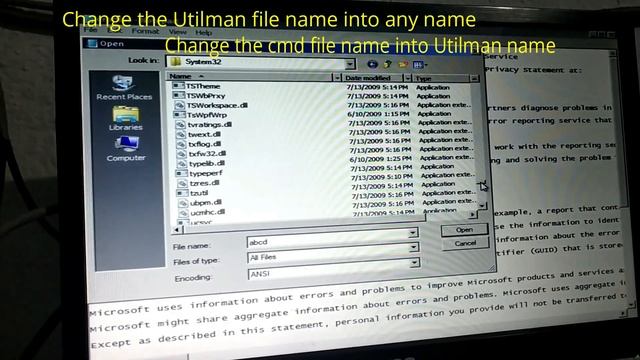Image resolution: width=640 pixels, height=360 pixels.
Task: Sort by the Name column header
Action: [x=249, y=76]
